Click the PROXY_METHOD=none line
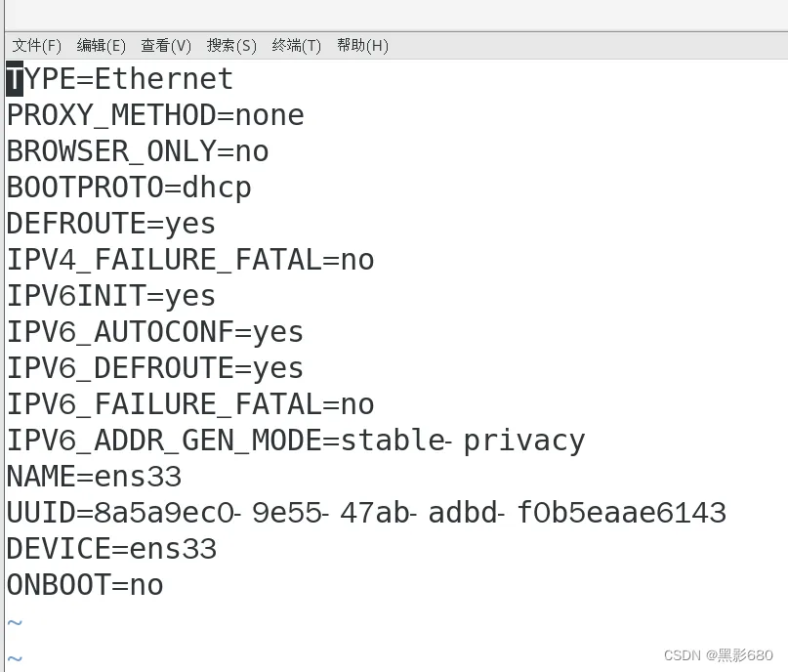Image resolution: width=788 pixels, height=672 pixels. pos(155,115)
